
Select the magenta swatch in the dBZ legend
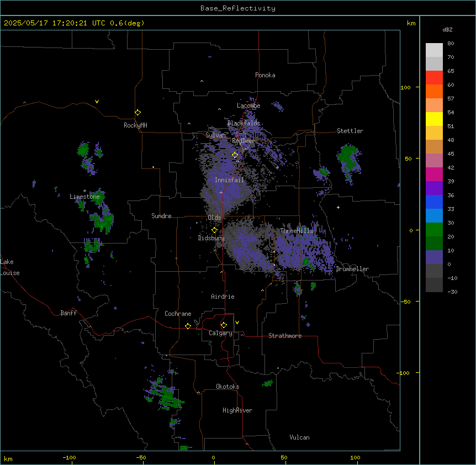coord(434,174)
